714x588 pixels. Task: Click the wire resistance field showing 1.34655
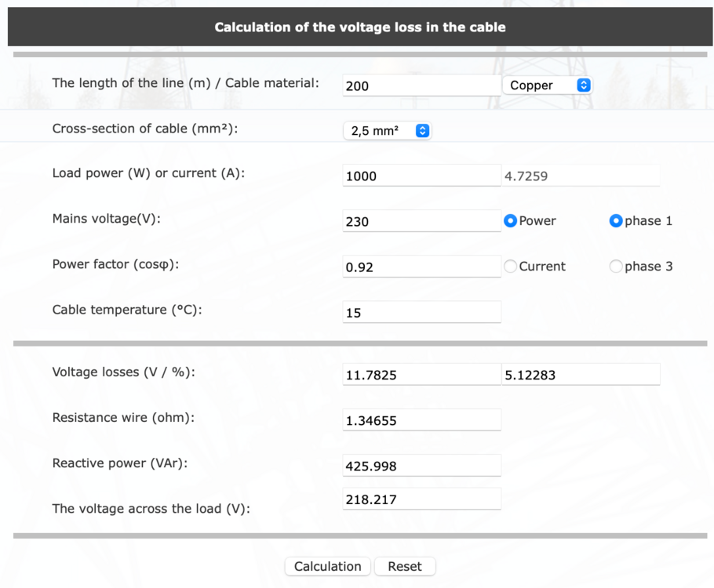click(421, 419)
